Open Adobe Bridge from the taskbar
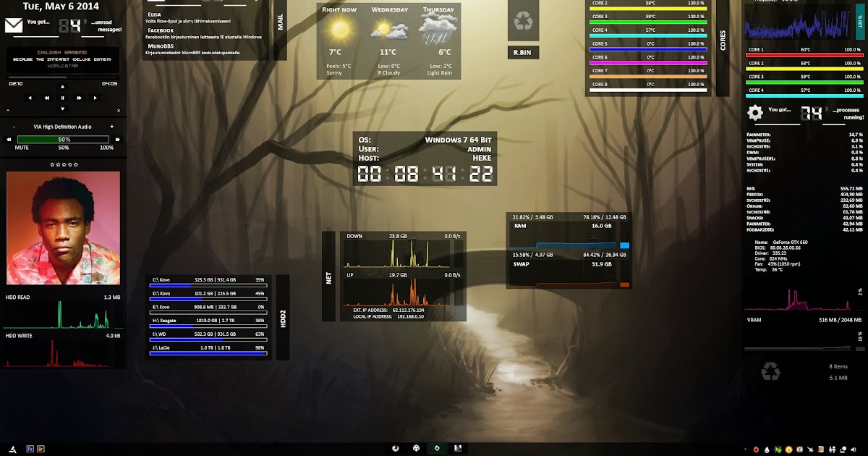This screenshot has width=868, height=456. coord(41,449)
